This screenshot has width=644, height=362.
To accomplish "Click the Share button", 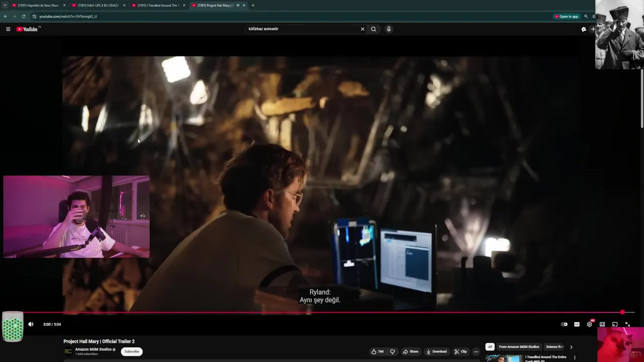I will tap(411, 351).
